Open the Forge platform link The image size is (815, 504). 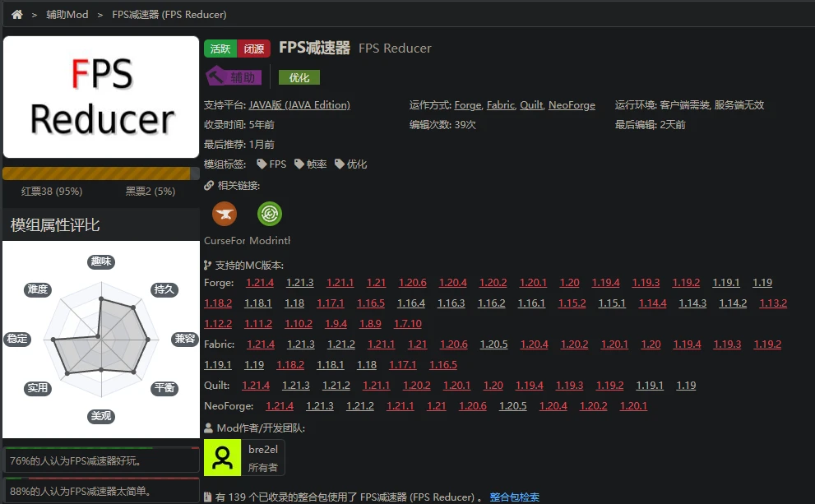click(x=467, y=105)
